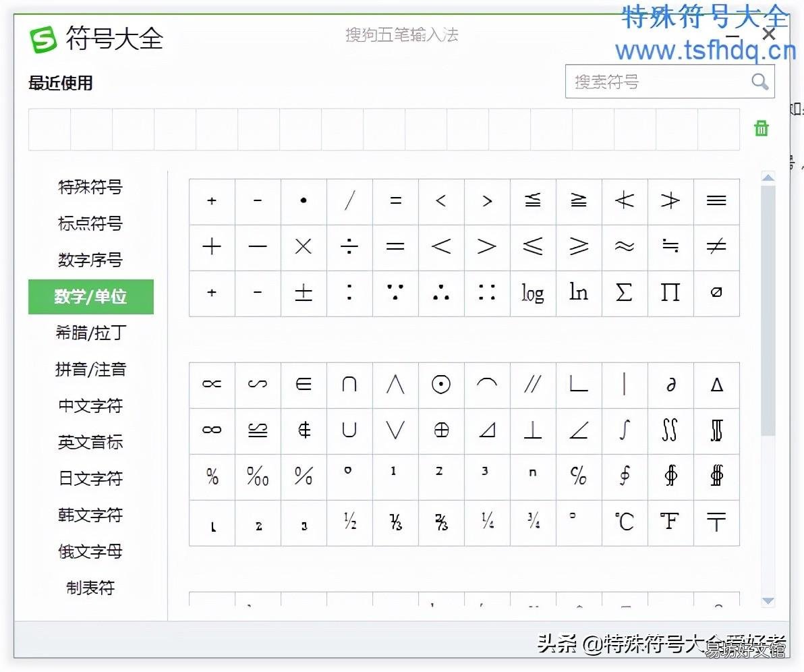The image size is (804, 672).
Task: Insert the per mille ‰ symbol
Action: tap(258, 476)
